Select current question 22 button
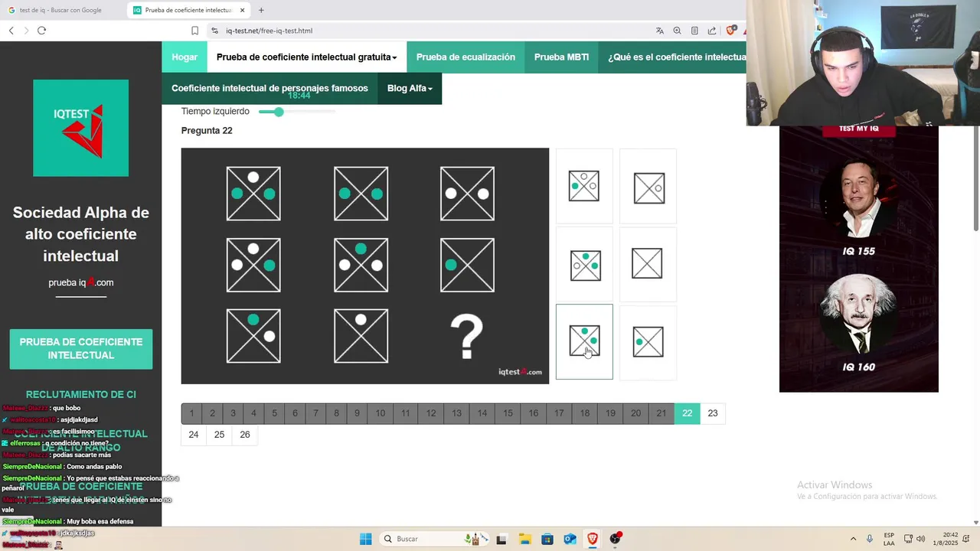This screenshot has height=551, width=980. [687, 413]
